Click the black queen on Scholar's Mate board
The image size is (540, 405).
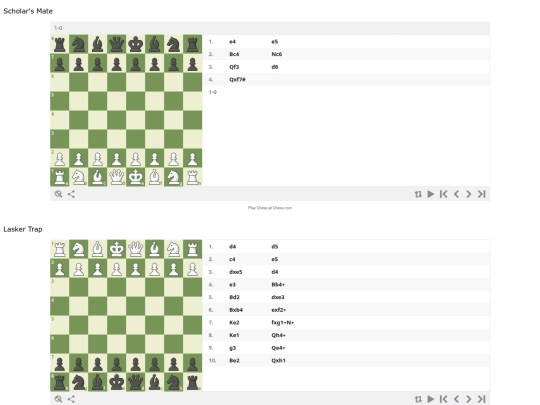(116, 44)
